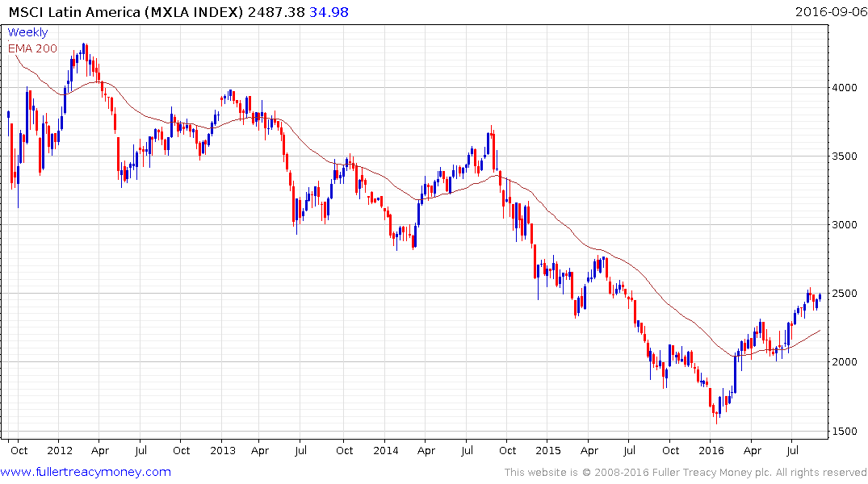Select the index value 2487.38
Screen dimensions: 868x484
point(276,12)
